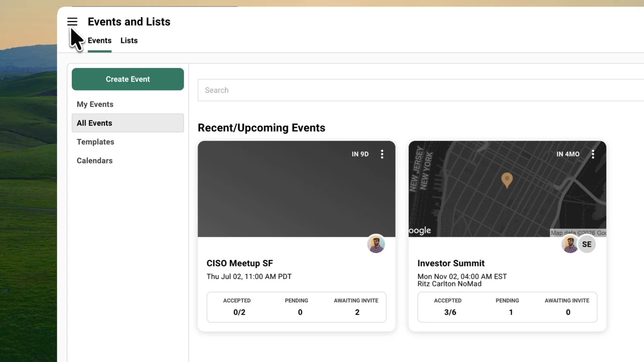644x362 pixels.
Task: Click the Create Event button
Action: pos(128,79)
